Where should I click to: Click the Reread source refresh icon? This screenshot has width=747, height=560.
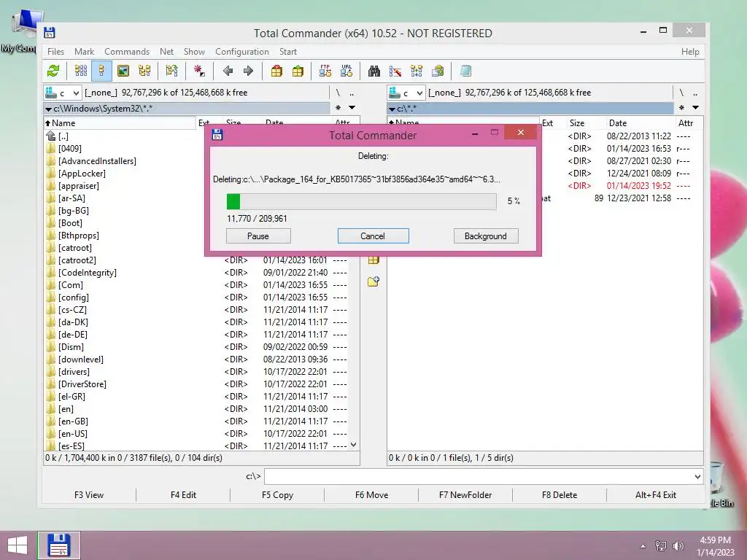[x=53, y=71]
